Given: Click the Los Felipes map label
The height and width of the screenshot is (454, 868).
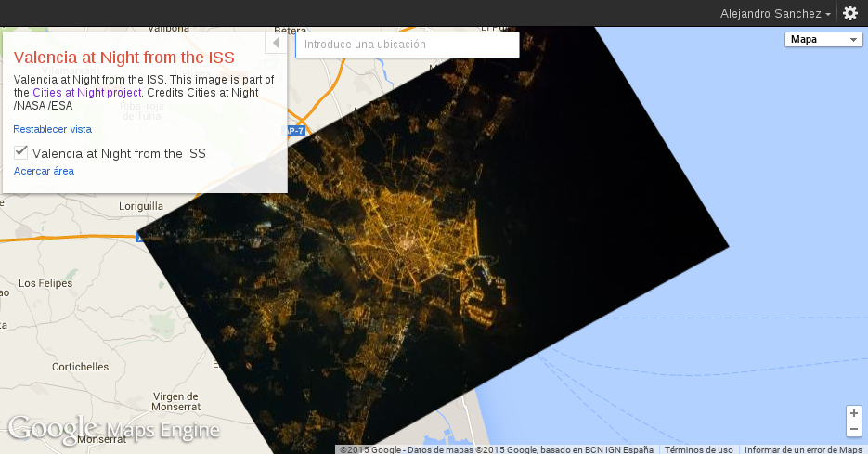Looking at the screenshot, I should [45, 283].
